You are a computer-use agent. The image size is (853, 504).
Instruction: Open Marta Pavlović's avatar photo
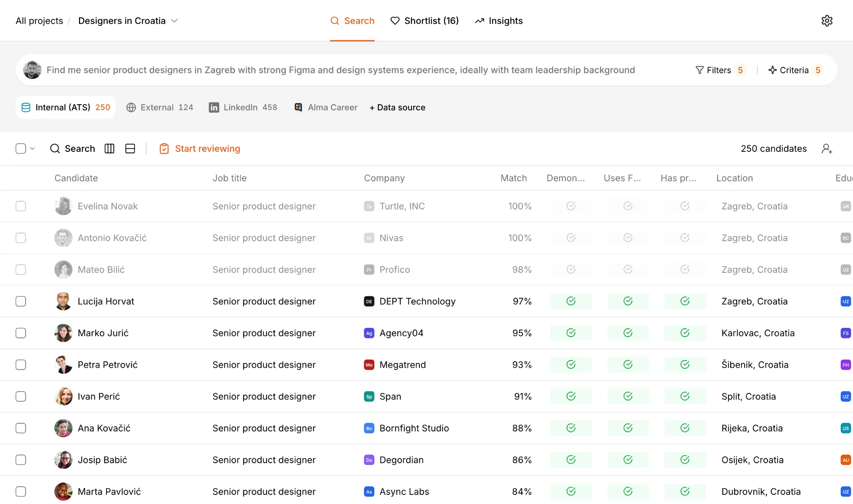[63, 491]
